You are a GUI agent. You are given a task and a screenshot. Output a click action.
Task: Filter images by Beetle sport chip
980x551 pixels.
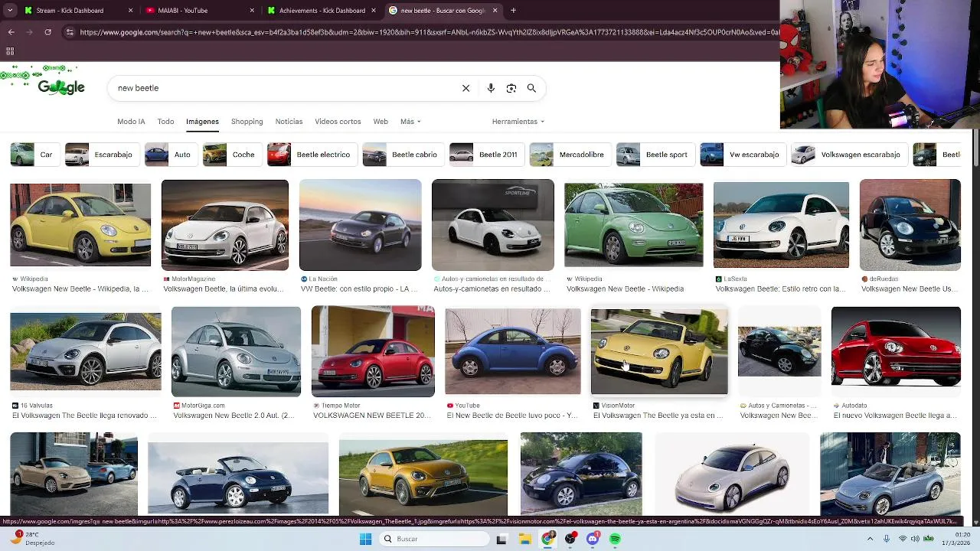point(655,155)
